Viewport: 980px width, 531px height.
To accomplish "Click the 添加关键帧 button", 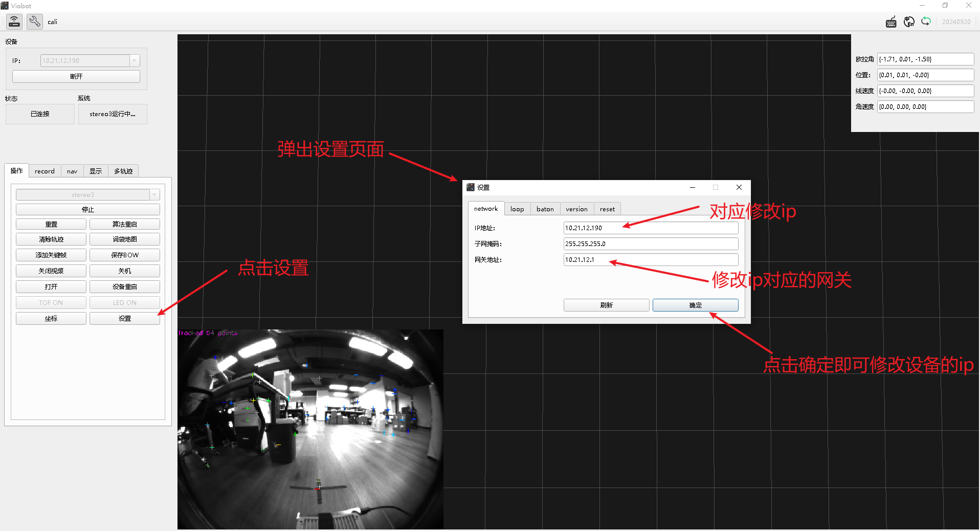I will tap(51, 255).
